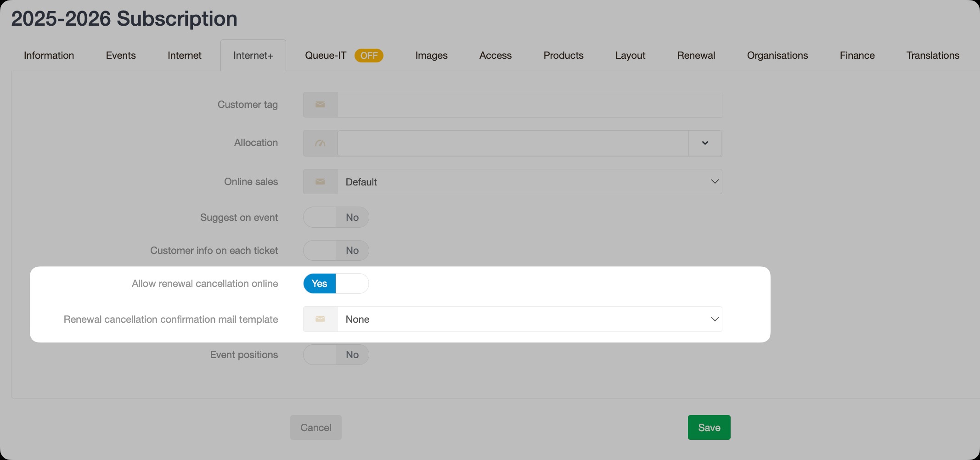
Task: Switch to the Images tab
Action: [431, 56]
